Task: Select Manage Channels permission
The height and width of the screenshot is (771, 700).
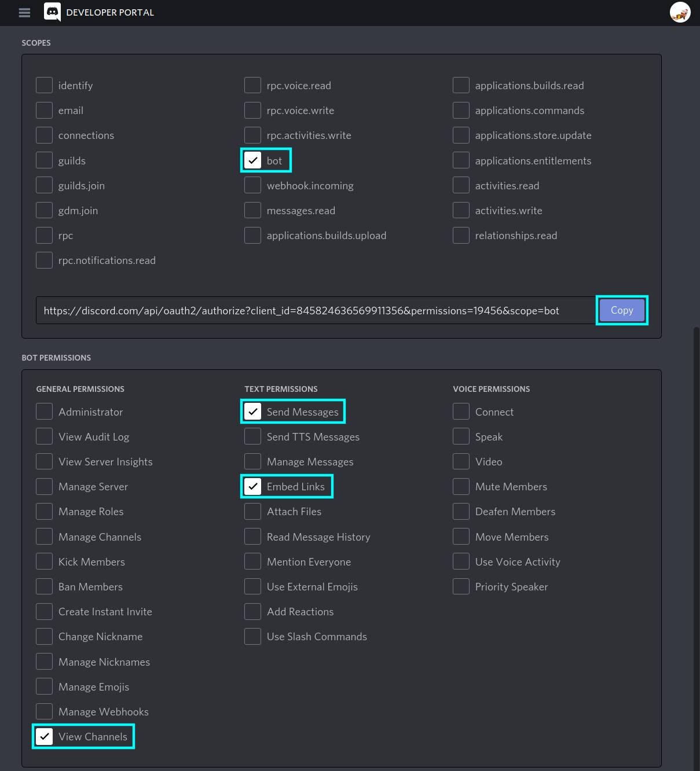Action: click(x=44, y=537)
